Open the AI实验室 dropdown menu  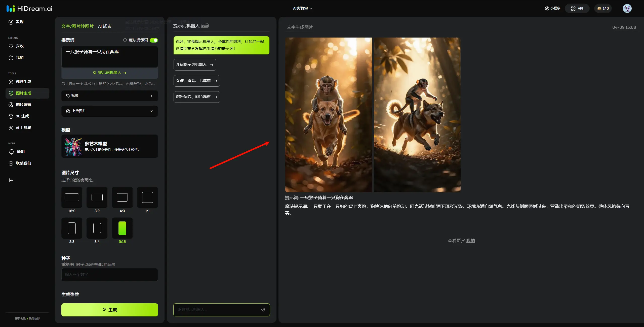coord(302,8)
